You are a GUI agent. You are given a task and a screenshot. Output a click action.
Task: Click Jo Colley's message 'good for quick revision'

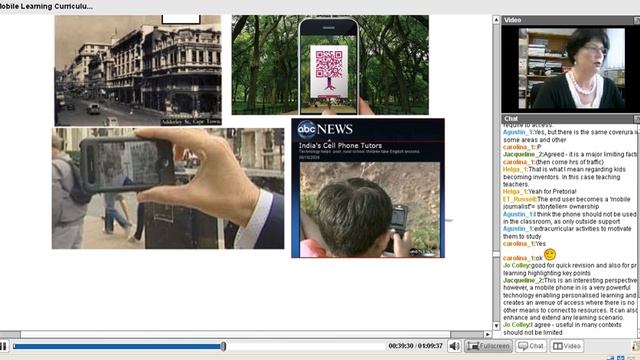(571, 269)
